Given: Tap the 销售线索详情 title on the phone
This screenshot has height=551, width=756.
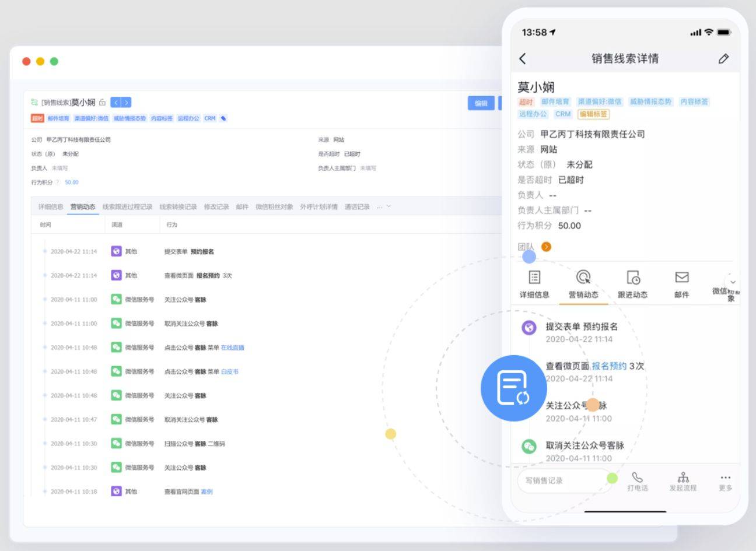Looking at the screenshot, I should point(625,58).
